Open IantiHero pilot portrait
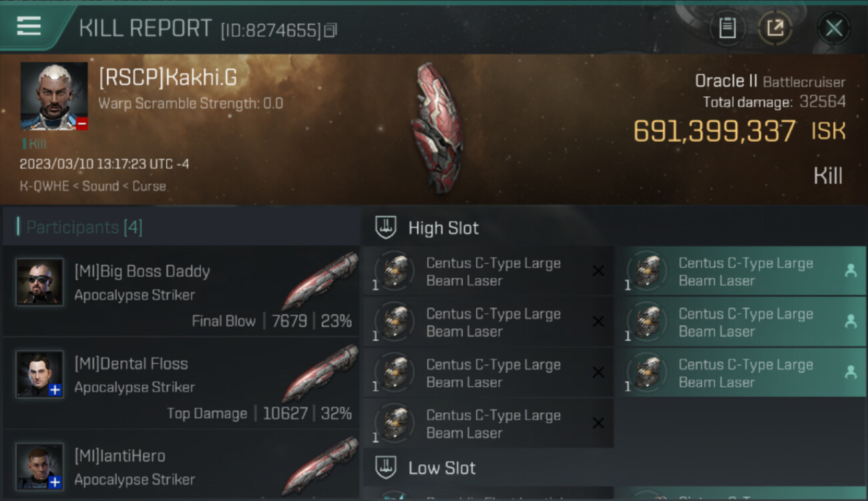The height and width of the screenshot is (501, 868). [40, 466]
